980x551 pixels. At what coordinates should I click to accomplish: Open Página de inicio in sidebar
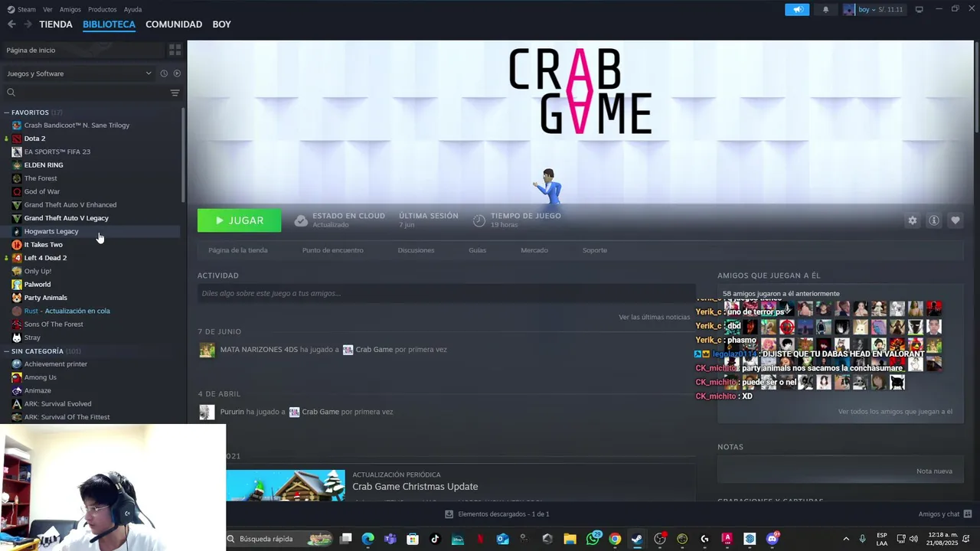tap(84, 50)
